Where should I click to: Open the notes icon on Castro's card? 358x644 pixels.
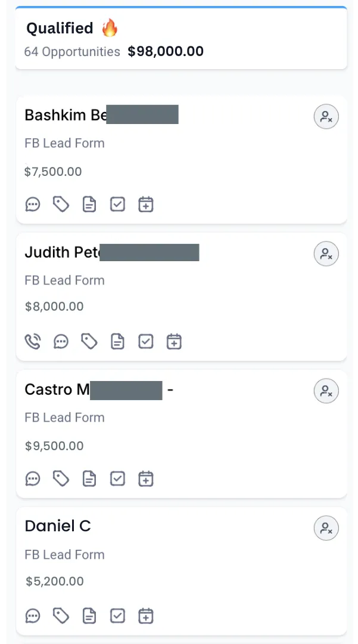[x=89, y=478]
